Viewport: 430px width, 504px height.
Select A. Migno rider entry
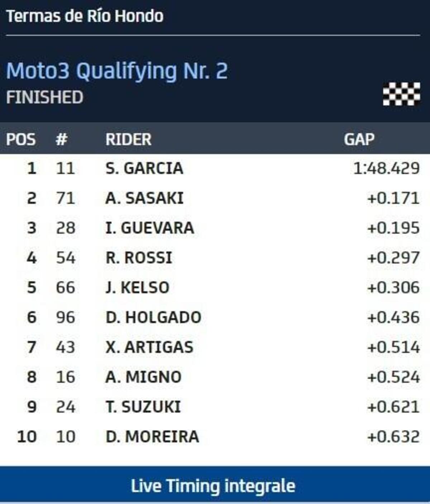click(143, 377)
